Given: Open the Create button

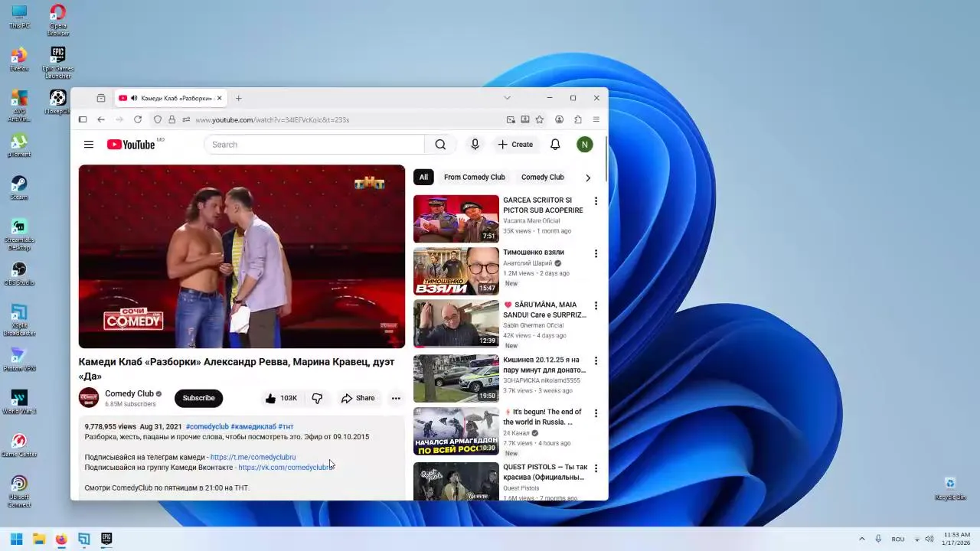Looking at the screenshot, I should (x=515, y=145).
